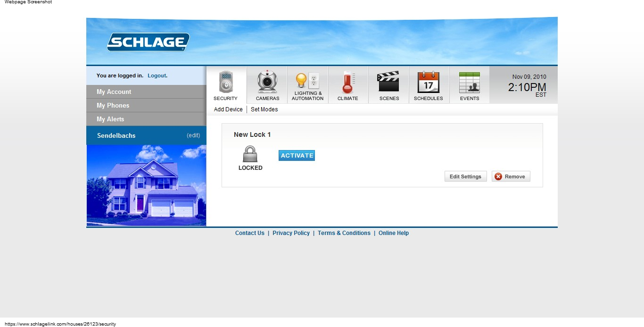Open the Climate thermometer icon

(x=347, y=83)
